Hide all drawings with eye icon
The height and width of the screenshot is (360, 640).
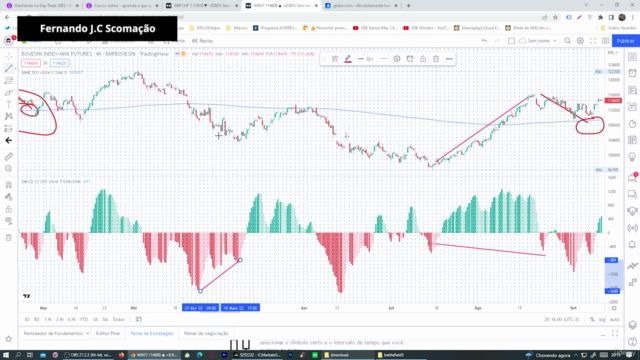[x=9, y=221]
